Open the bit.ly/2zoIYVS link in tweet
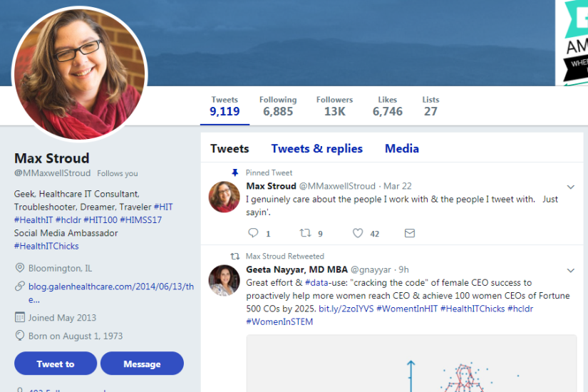588x392 pixels. tap(346, 309)
